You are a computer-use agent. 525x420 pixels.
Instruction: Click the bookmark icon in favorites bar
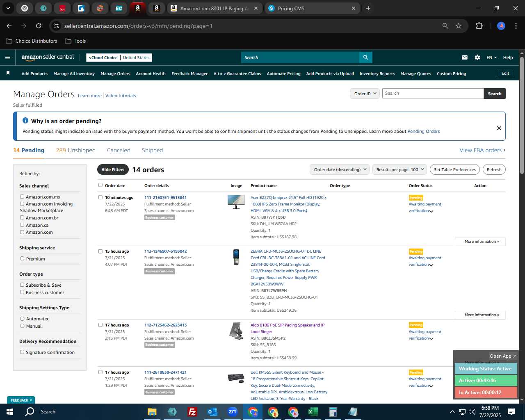(8, 73)
